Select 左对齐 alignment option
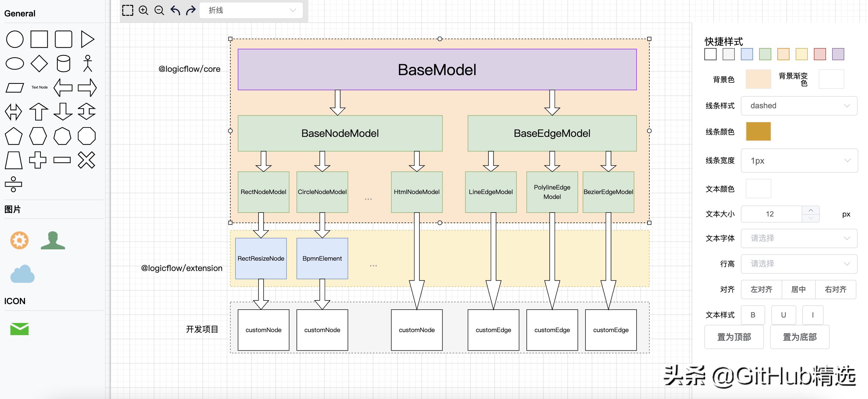868x399 pixels. (761, 290)
